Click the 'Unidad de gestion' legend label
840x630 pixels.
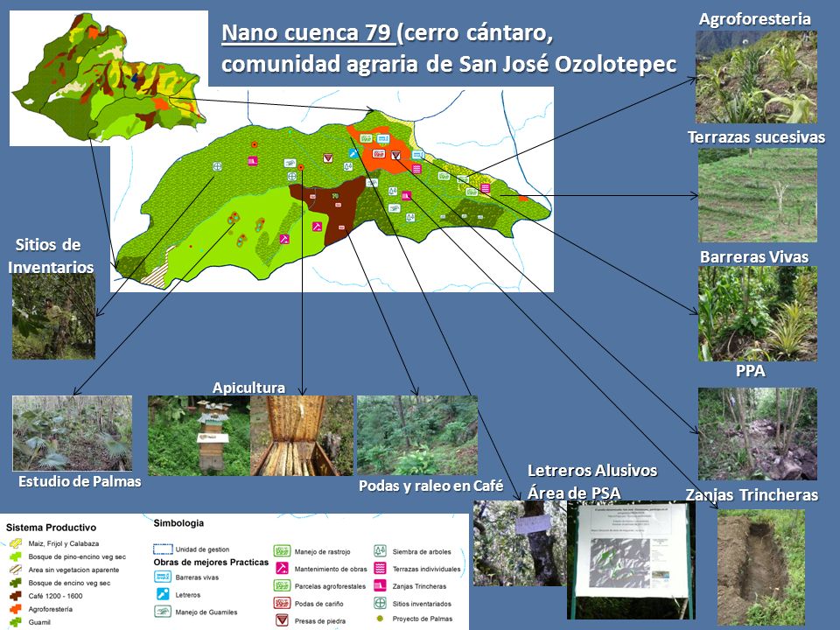[x=202, y=549]
